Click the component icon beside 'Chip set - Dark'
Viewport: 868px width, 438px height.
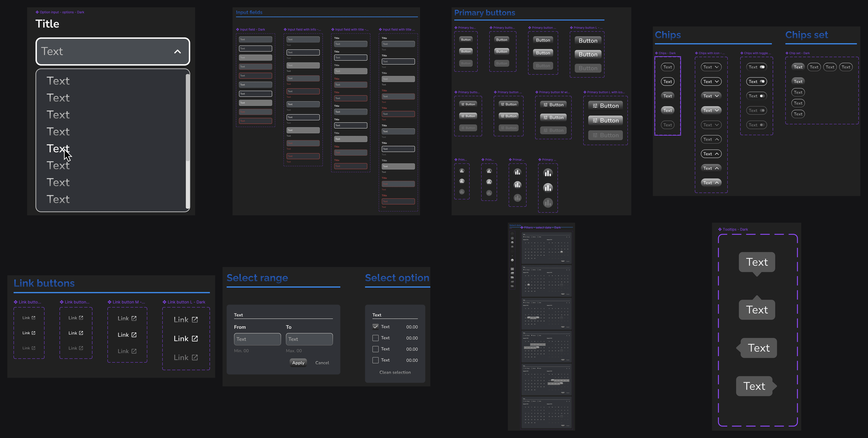[787, 53]
